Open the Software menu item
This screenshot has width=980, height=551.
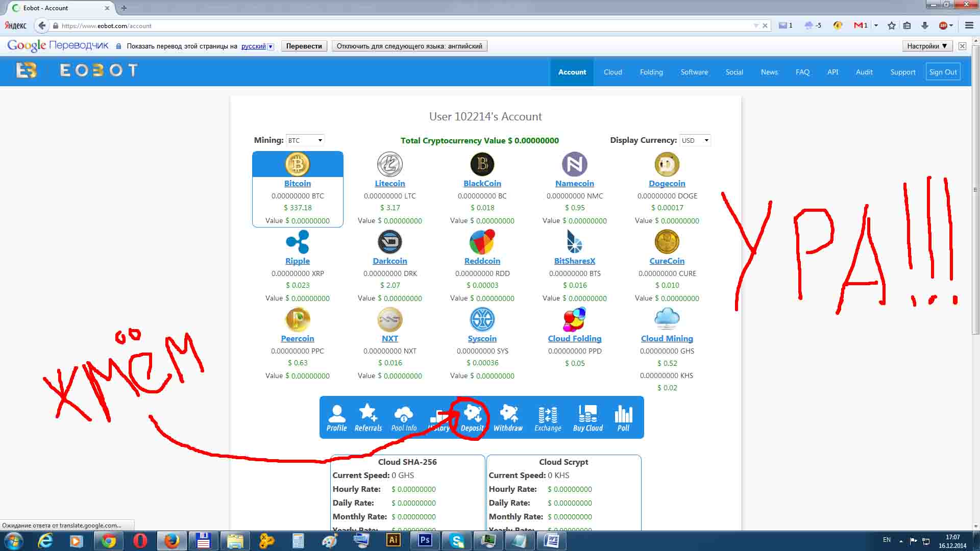[x=694, y=72]
